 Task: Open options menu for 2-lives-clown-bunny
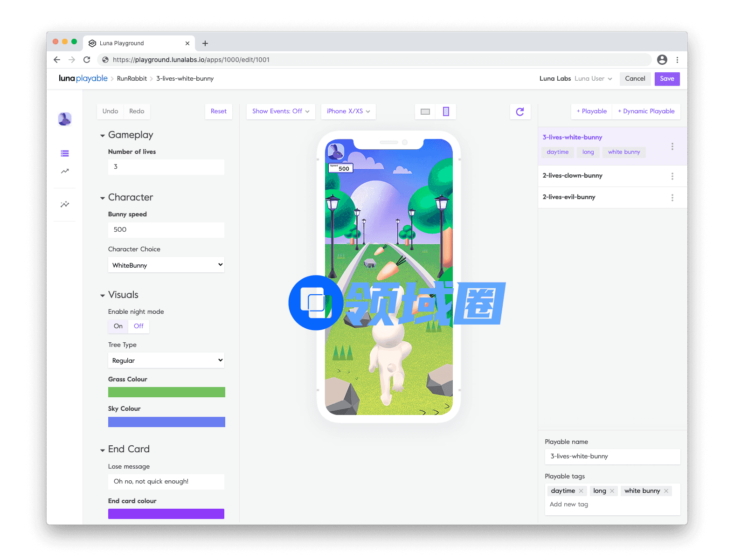tap(672, 176)
